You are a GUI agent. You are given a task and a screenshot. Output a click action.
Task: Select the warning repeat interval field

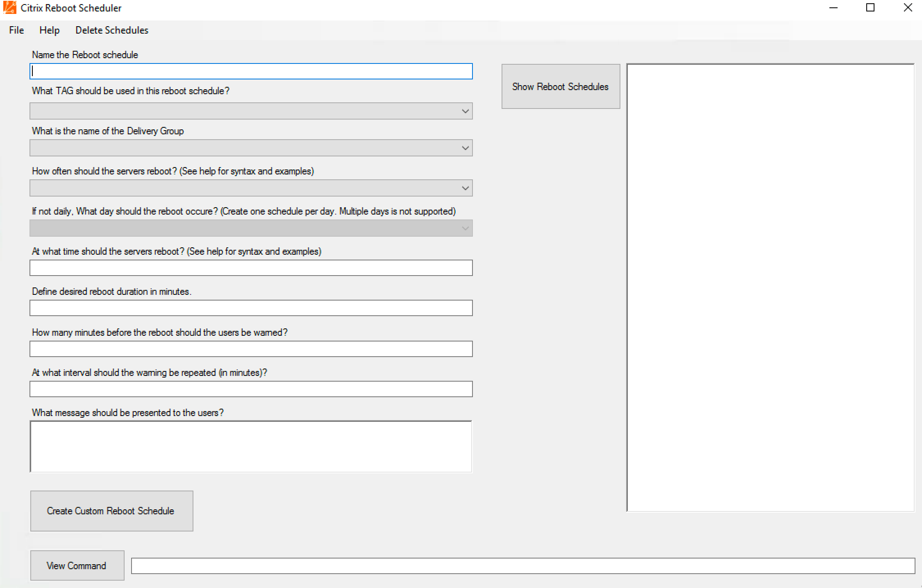click(x=251, y=389)
